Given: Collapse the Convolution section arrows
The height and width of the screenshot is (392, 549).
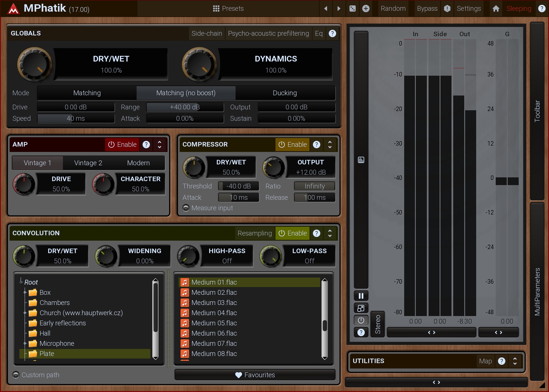Looking at the screenshot, I should coord(330,233).
